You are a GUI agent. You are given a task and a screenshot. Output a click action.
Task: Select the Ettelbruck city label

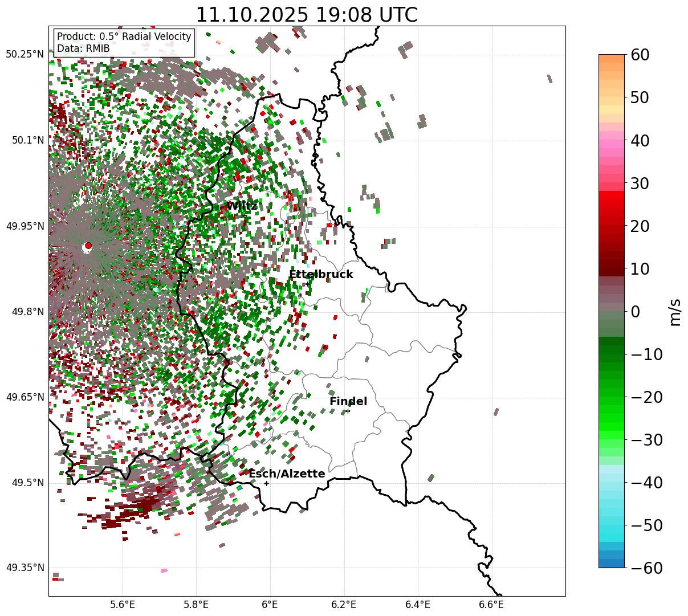321,275
